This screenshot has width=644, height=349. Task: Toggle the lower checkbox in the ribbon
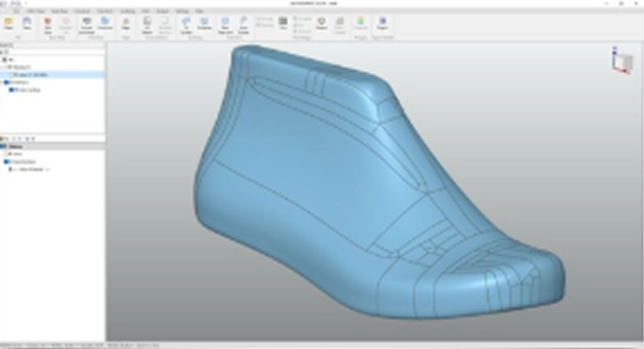(x=258, y=25)
